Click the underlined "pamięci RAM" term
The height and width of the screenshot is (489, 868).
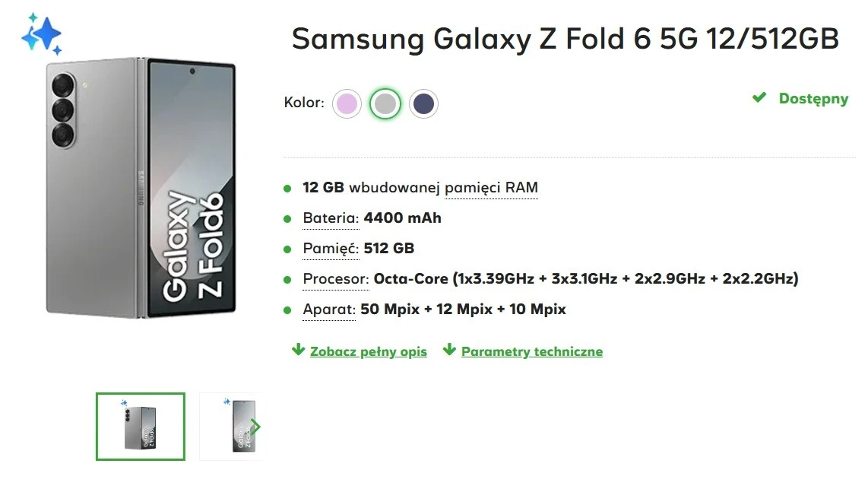click(x=491, y=188)
